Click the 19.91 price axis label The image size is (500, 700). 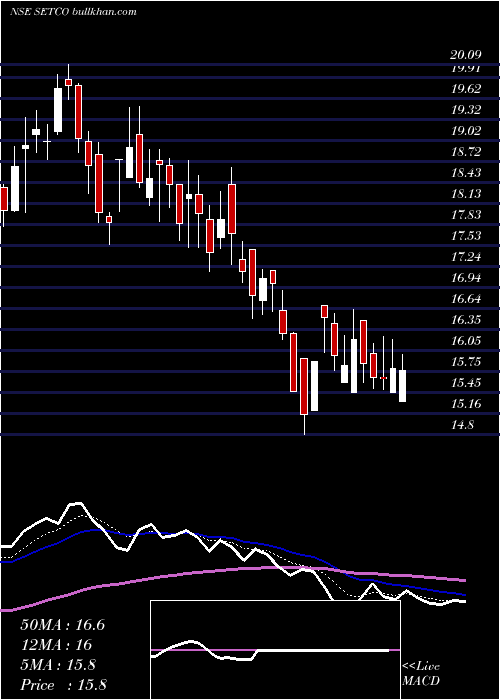tap(466, 68)
